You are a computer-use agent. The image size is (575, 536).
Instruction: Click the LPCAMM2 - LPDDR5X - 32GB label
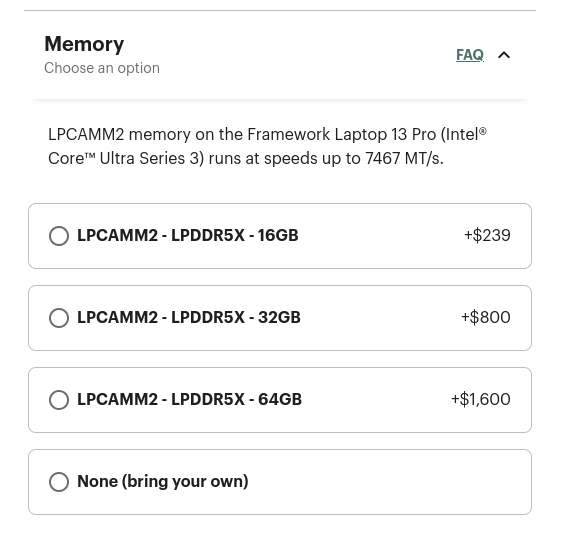tap(189, 317)
